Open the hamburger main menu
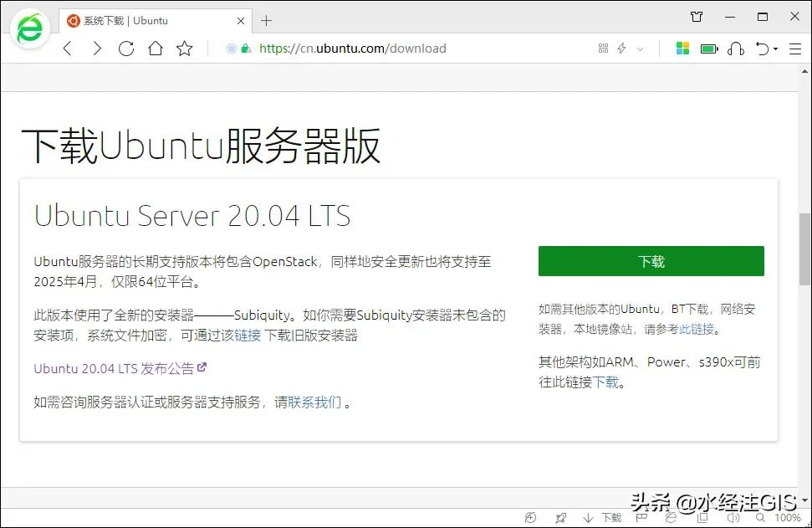Viewport: 812px width, 528px height. (795, 49)
